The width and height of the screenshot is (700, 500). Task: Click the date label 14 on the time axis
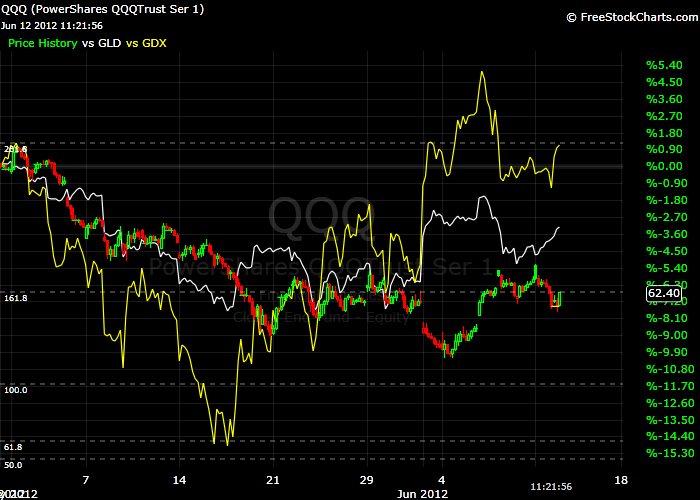coord(179,480)
